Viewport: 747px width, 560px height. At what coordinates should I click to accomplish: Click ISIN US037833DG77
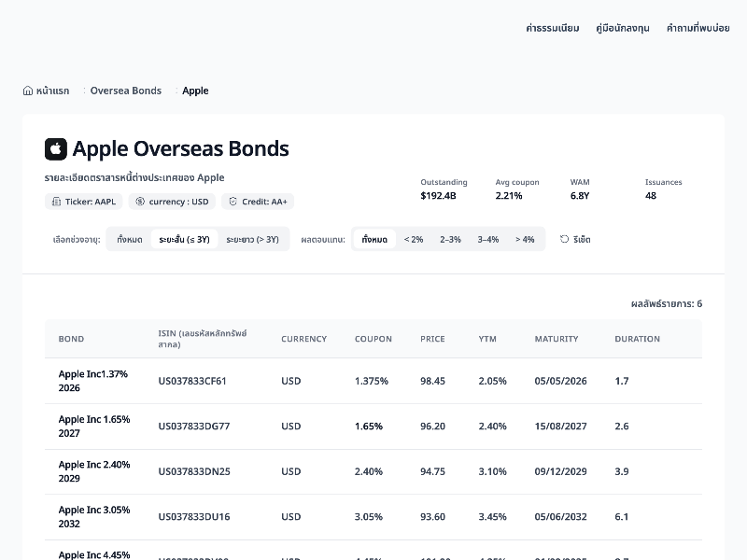[194, 427]
